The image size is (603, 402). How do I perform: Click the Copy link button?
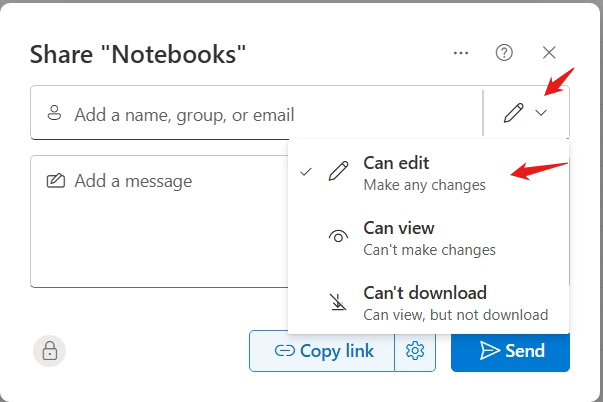click(x=322, y=351)
